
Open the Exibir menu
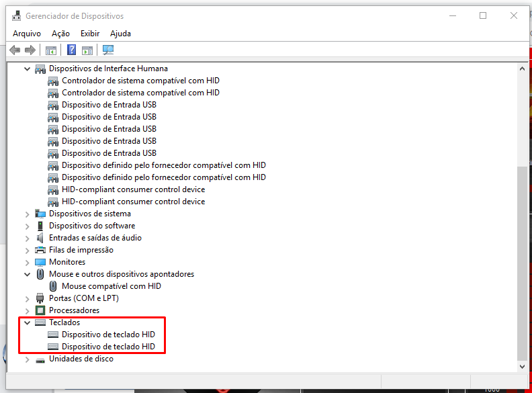[90, 34]
